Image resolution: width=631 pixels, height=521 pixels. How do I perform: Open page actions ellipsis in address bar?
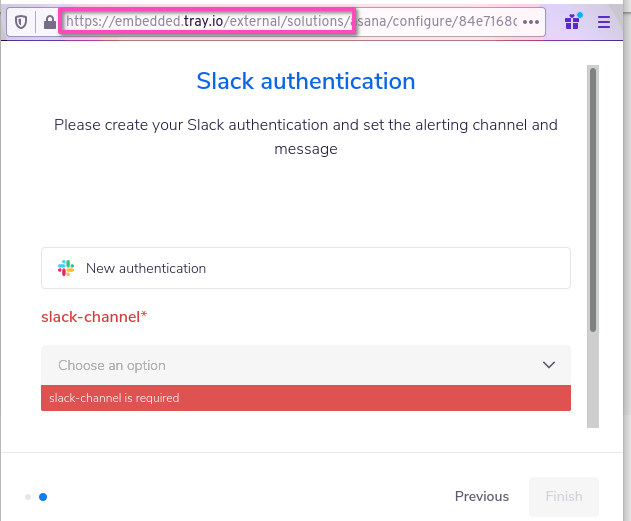point(531,22)
